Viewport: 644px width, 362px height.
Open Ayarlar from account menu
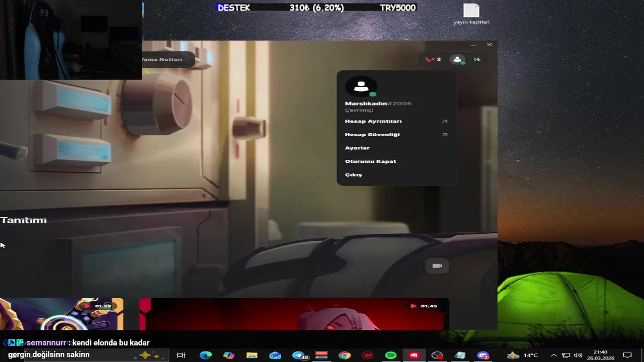pyautogui.click(x=357, y=148)
